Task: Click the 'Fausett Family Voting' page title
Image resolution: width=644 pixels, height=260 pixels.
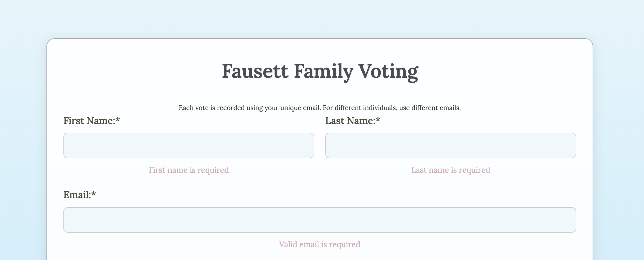Action: [320, 71]
